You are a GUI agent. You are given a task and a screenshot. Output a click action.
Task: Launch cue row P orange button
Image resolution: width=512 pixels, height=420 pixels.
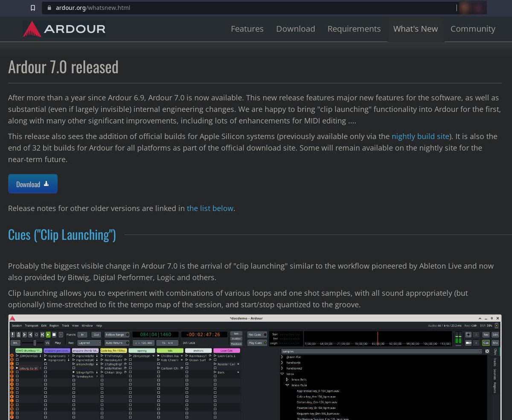[x=12, y=417]
